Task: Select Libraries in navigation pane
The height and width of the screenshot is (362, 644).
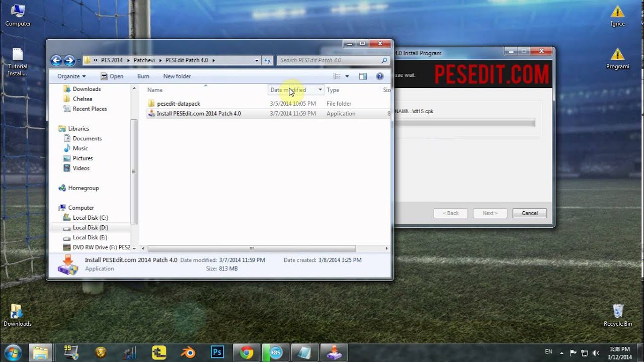Action: click(x=78, y=129)
